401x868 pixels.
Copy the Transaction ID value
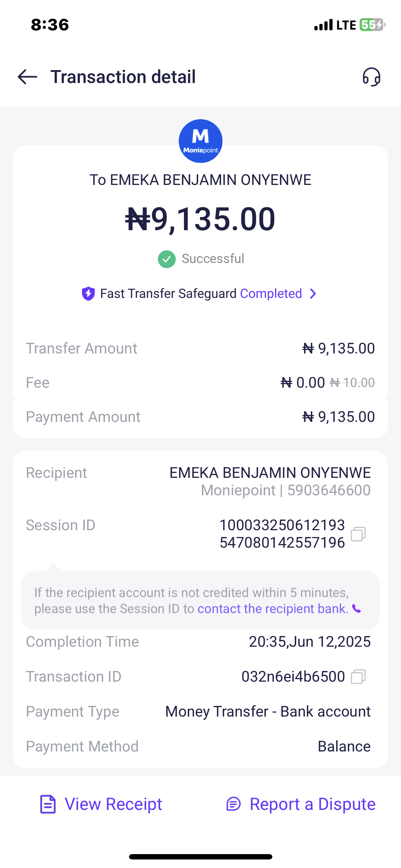point(358,677)
